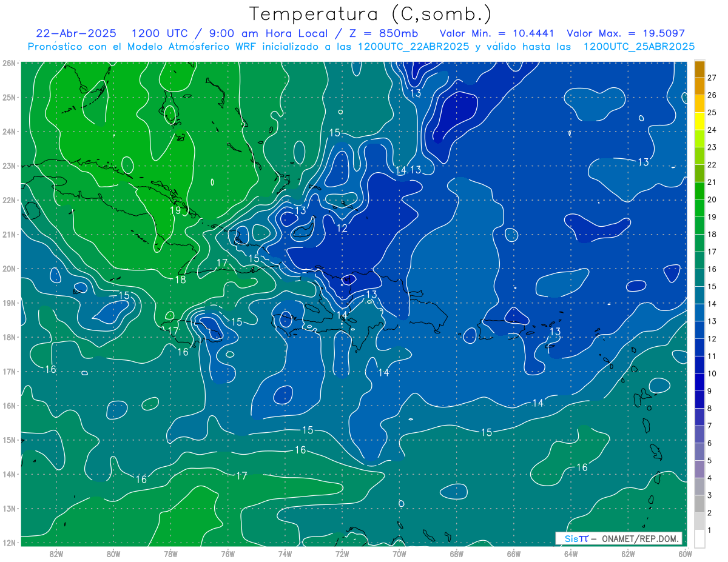Click the green swatch between 19 and 20
This screenshot has height=562, width=728.
pyautogui.click(x=699, y=208)
